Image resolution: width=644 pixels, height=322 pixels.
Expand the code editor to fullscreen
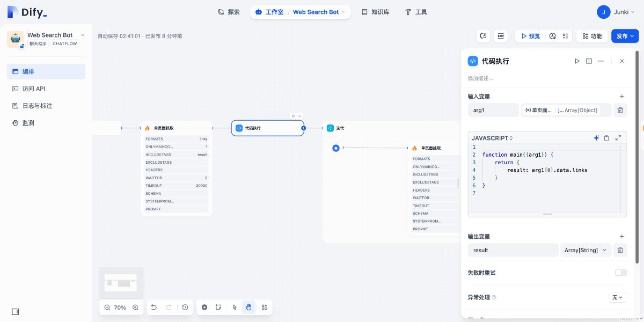click(618, 138)
